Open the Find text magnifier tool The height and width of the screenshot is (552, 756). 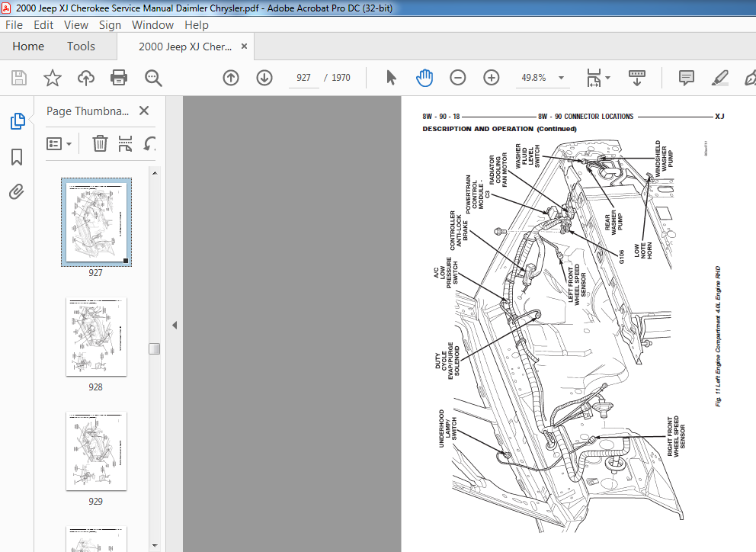[x=153, y=78]
